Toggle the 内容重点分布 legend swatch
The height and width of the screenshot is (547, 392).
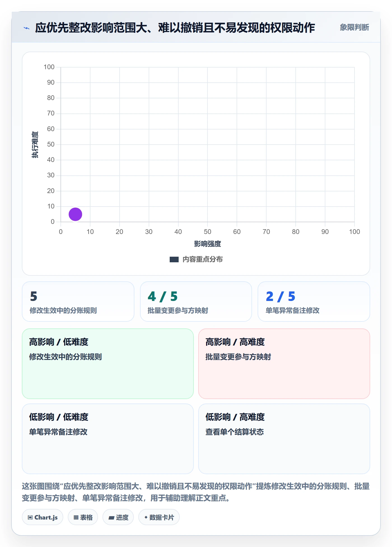pos(174,259)
